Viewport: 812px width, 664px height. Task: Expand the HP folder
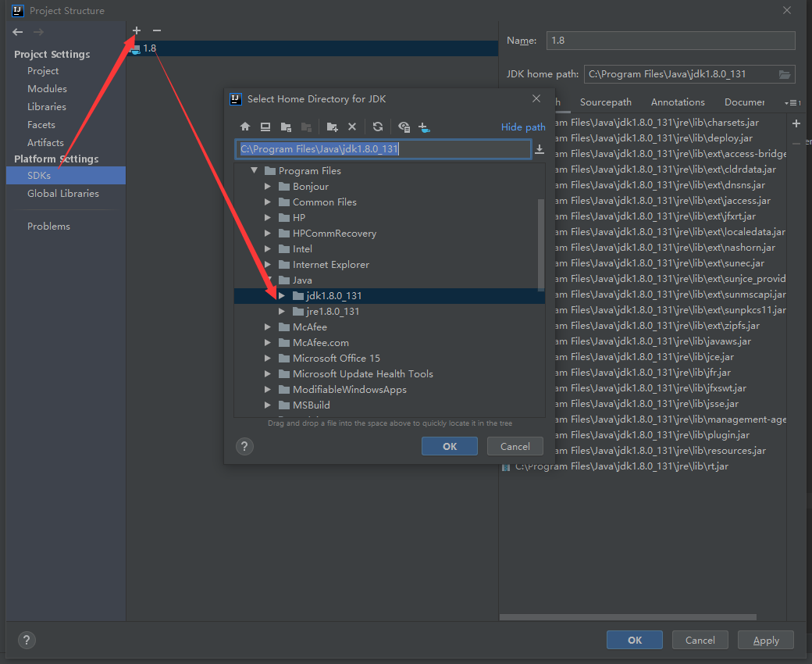click(x=268, y=217)
